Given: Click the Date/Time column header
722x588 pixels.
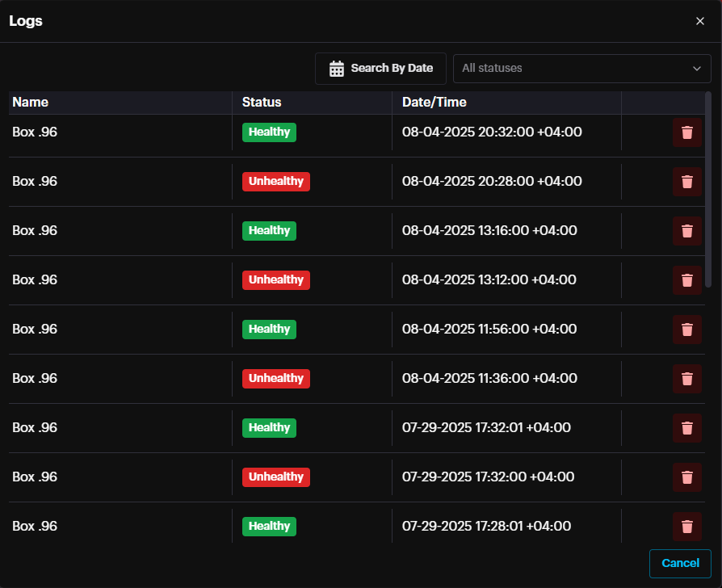Looking at the screenshot, I should (x=434, y=103).
